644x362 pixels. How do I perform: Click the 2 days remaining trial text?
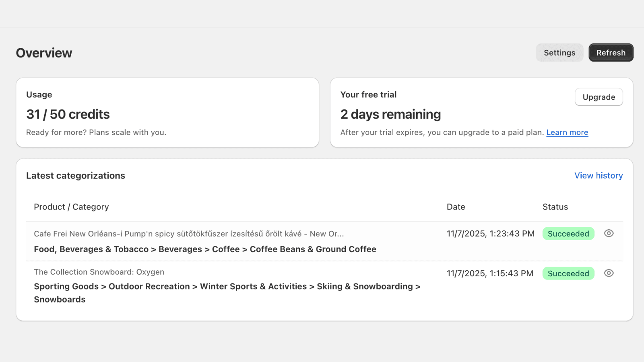click(390, 114)
